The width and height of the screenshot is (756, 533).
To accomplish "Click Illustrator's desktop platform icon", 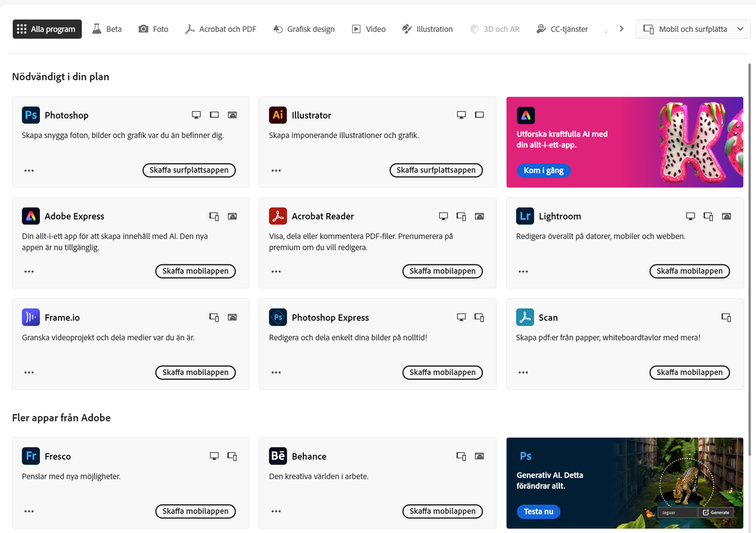I will click(461, 115).
